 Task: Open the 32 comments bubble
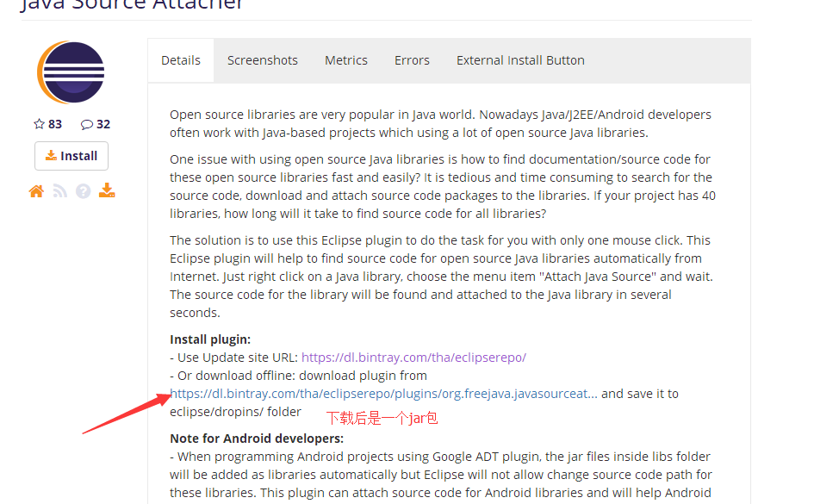pyautogui.click(x=96, y=124)
